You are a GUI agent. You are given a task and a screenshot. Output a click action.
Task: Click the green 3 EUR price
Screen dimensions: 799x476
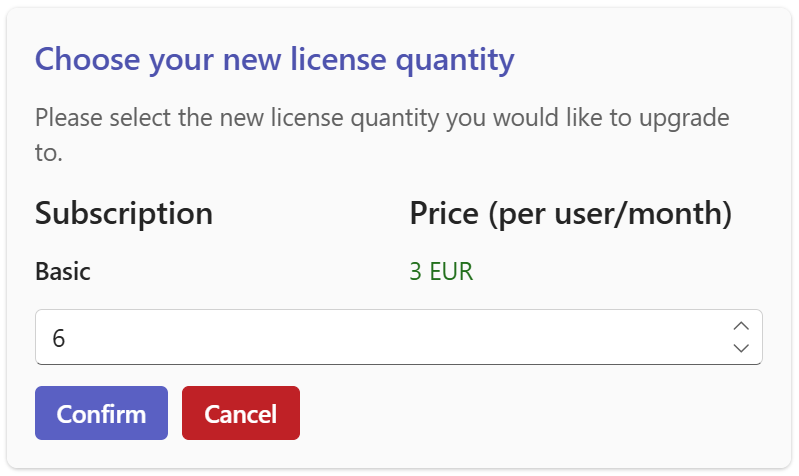(x=441, y=271)
